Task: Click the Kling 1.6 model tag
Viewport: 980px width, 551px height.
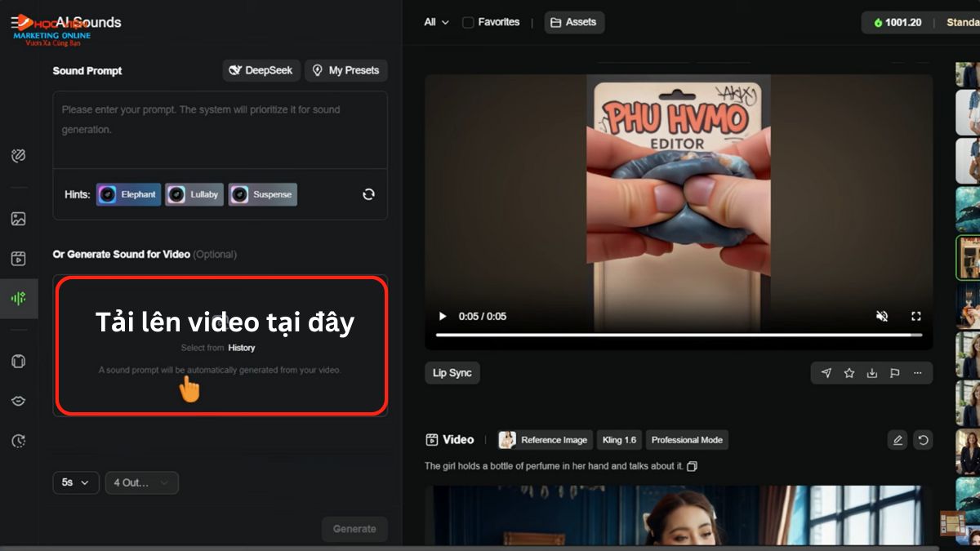Action: 619,440
